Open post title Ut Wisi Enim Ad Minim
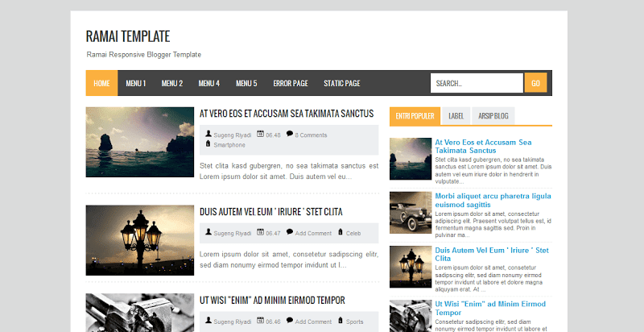This screenshot has height=332, width=644. [x=272, y=300]
